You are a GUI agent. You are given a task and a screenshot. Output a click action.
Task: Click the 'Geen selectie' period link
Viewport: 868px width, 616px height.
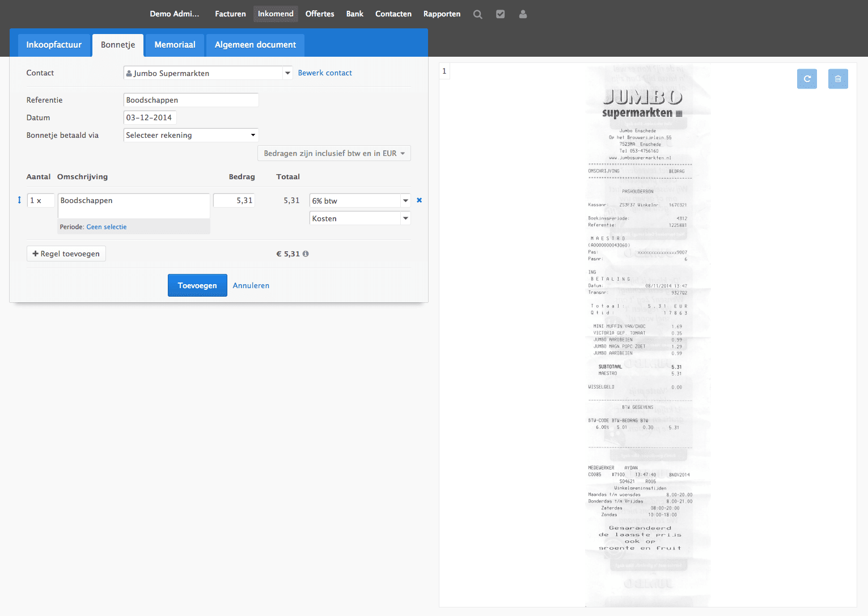pyautogui.click(x=107, y=227)
